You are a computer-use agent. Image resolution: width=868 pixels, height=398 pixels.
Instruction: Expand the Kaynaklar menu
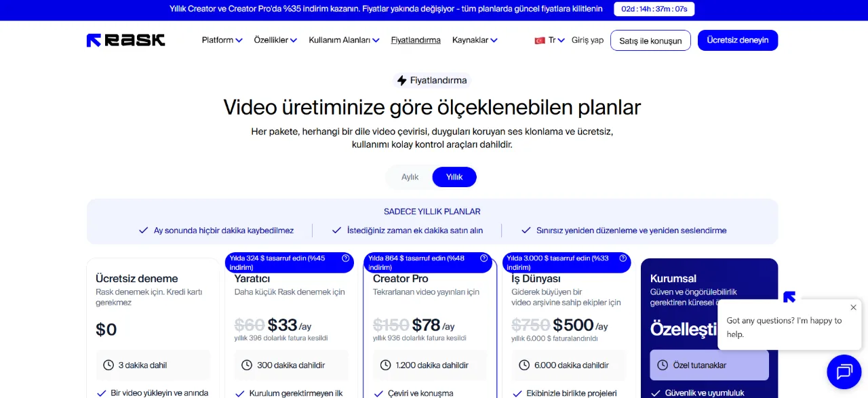pyautogui.click(x=475, y=40)
